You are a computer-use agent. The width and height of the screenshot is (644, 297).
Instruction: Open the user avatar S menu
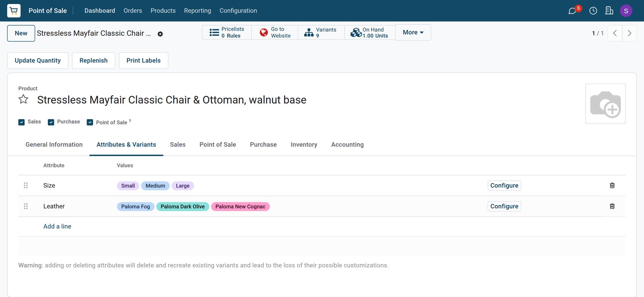(626, 11)
